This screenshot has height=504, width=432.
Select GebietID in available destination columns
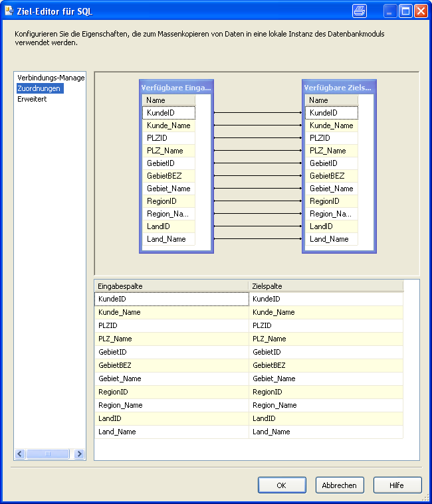pyautogui.click(x=332, y=163)
